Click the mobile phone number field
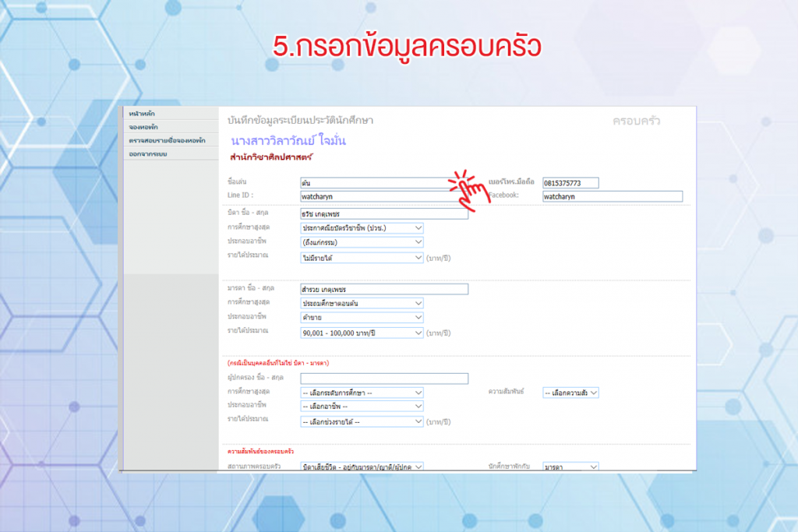Viewport: 798px width, 532px height. point(570,183)
